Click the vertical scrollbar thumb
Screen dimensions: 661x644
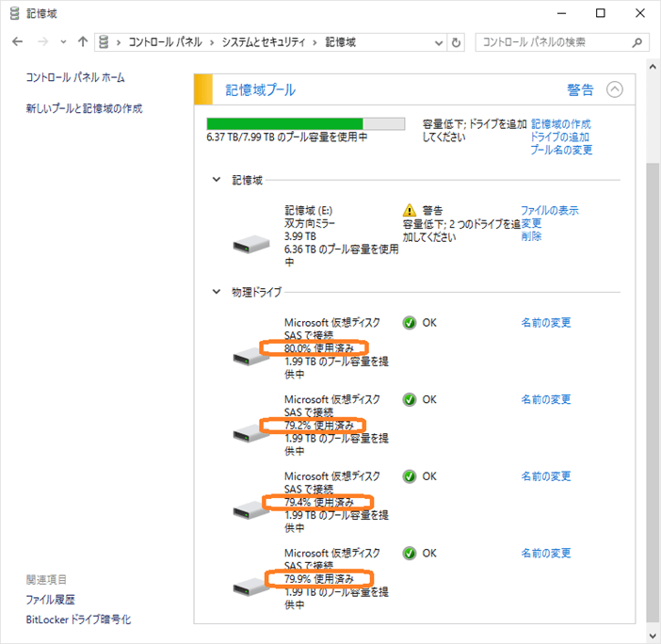tap(653, 392)
